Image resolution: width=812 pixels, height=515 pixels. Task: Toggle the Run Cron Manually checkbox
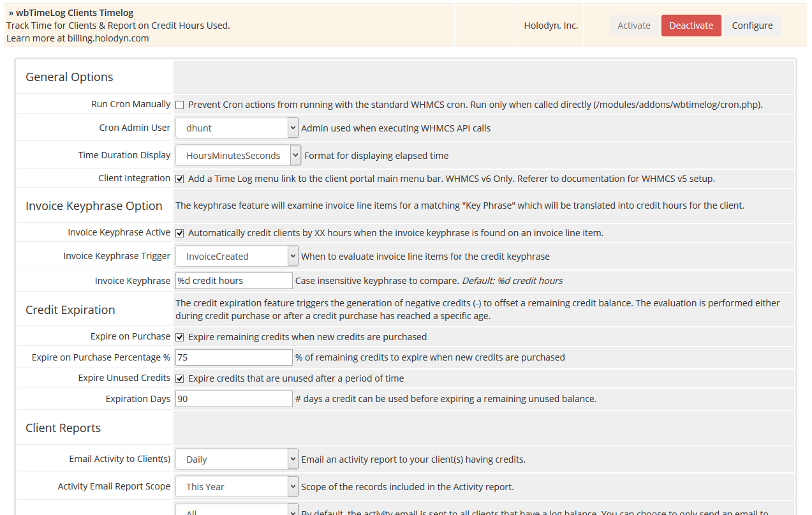[180, 105]
